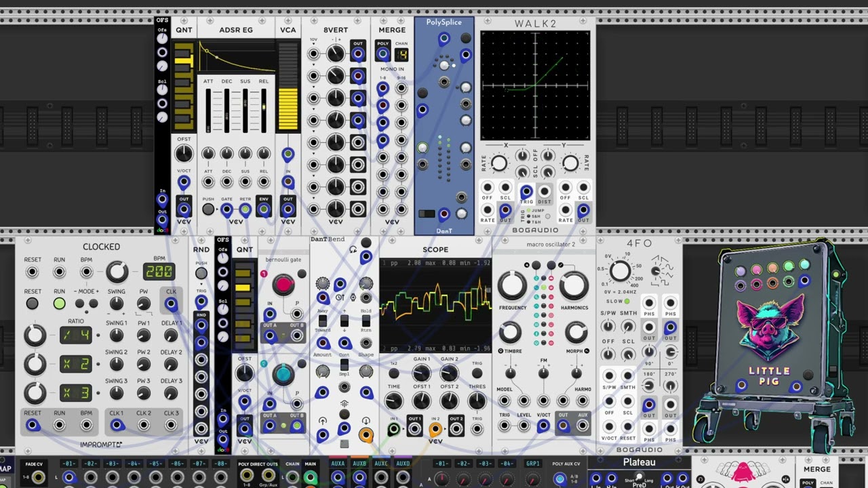868x488 pixels.
Task: Click the IN 1 jack on SCOPE
Action: pyautogui.click(x=393, y=429)
